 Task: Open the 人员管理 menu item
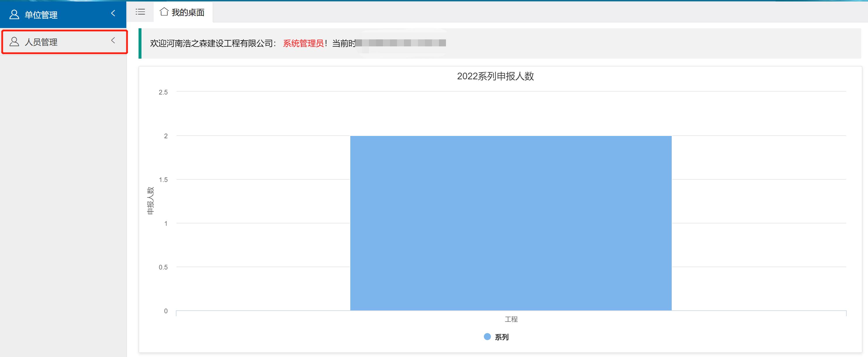coord(41,42)
